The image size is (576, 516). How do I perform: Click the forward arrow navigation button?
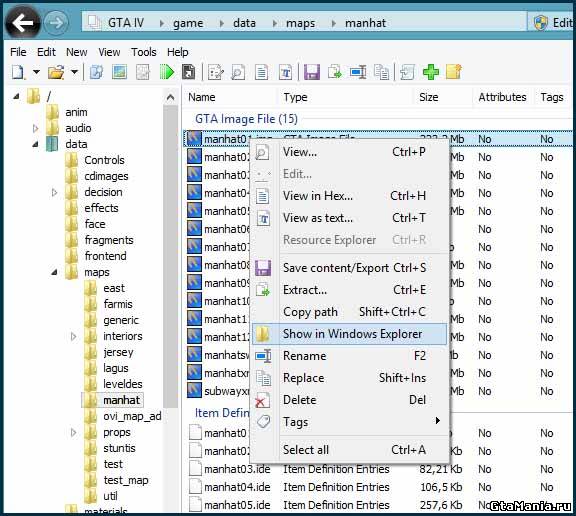point(56,23)
